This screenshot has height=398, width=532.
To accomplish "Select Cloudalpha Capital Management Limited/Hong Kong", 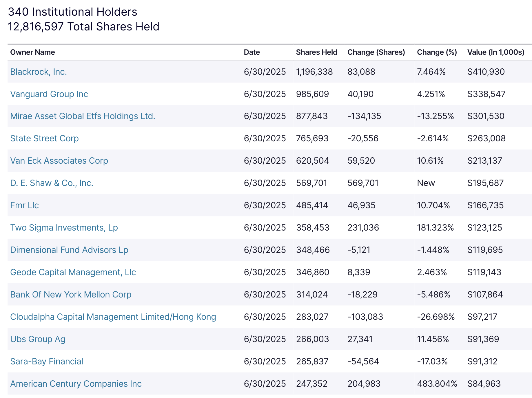I will [x=113, y=317].
